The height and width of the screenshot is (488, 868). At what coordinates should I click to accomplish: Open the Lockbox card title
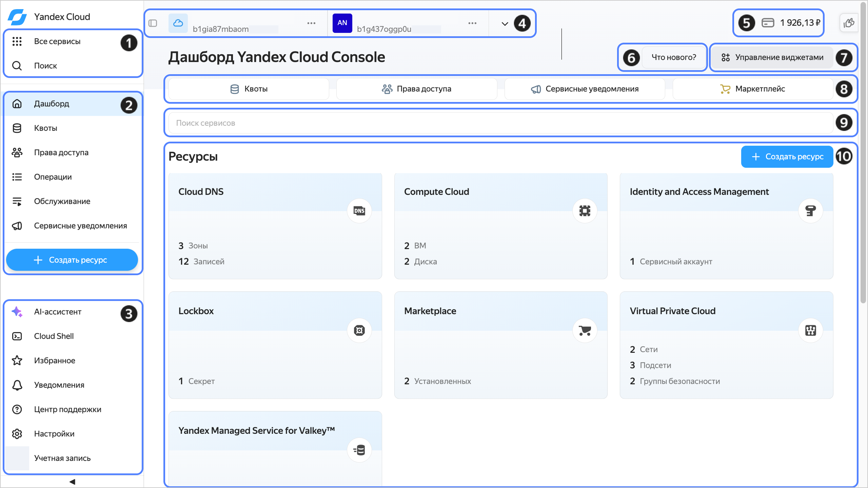(196, 311)
